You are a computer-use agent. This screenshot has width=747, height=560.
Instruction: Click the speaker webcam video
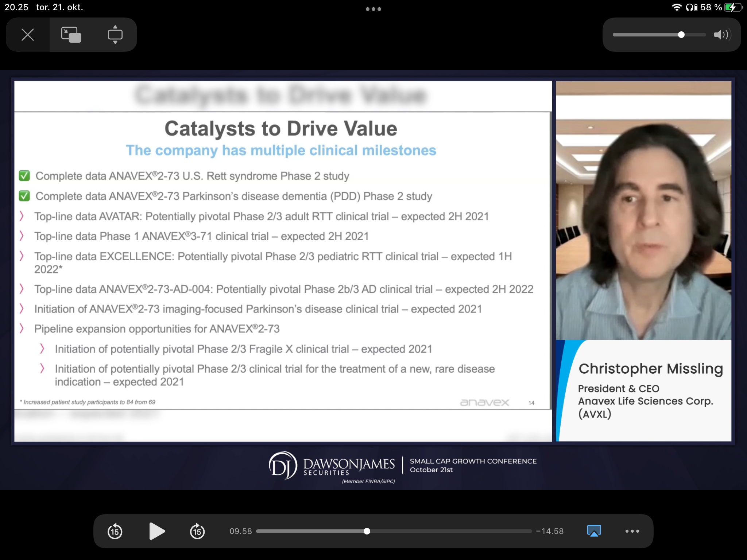[643, 210]
